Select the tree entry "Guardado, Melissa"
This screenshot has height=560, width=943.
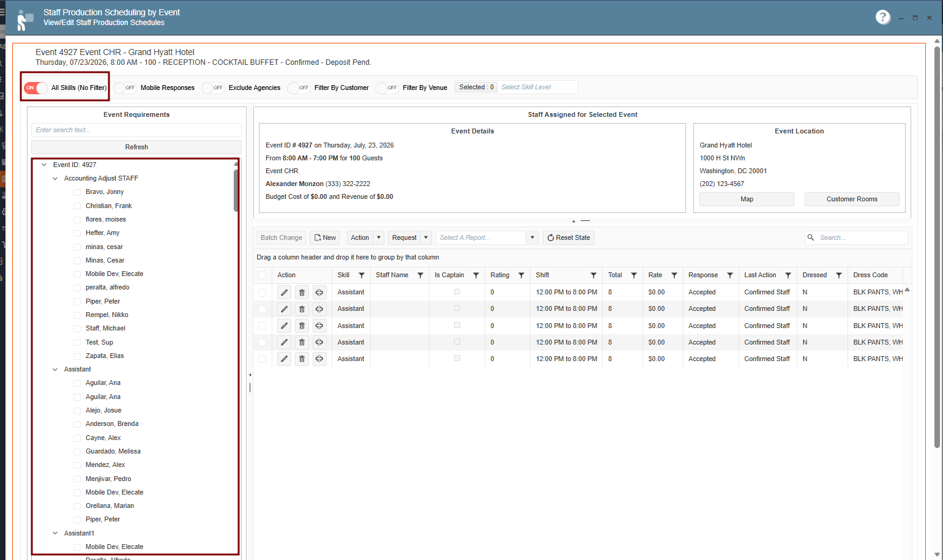pos(113,452)
